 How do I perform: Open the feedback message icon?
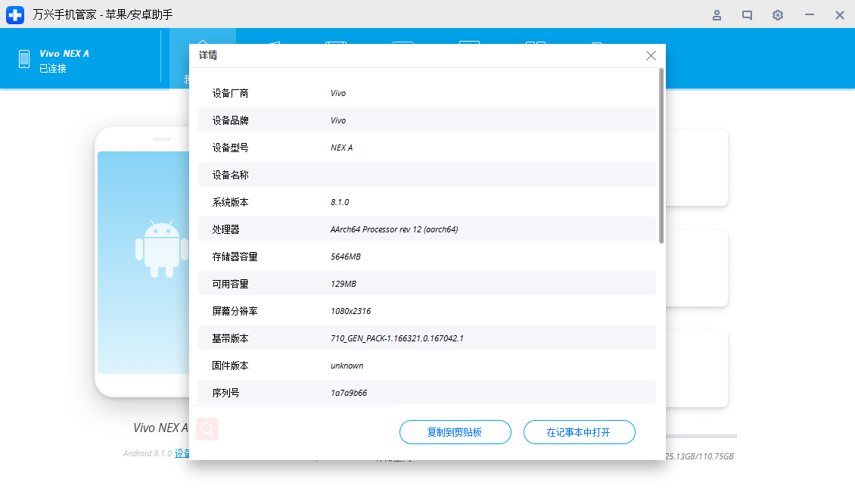[x=747, y=15]
